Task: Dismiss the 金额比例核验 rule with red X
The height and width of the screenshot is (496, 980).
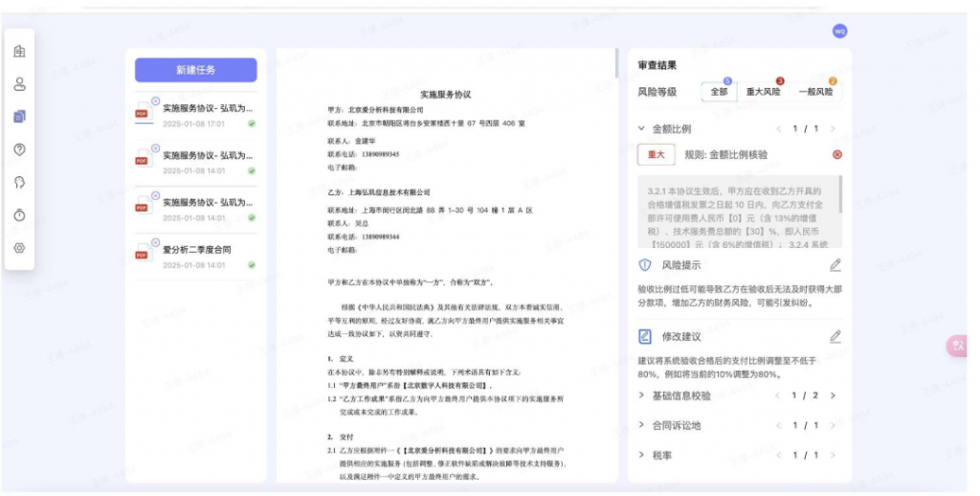Action: 837,154
